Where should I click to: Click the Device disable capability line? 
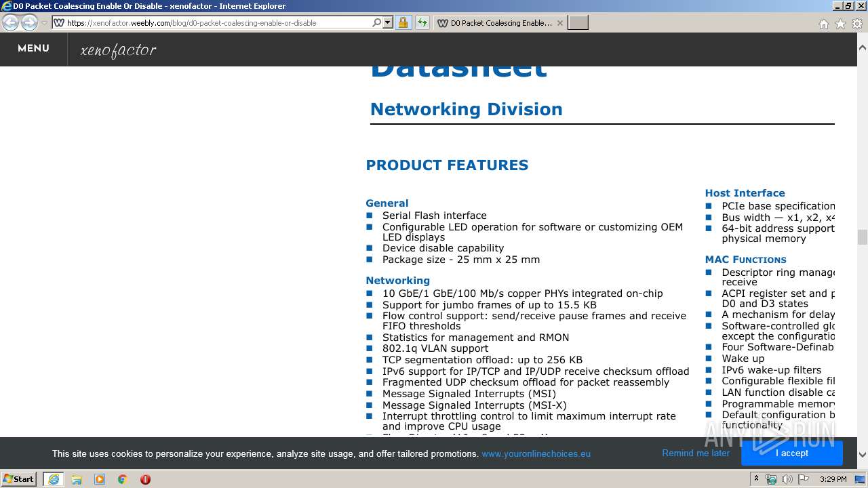click(x=443, y=248)
